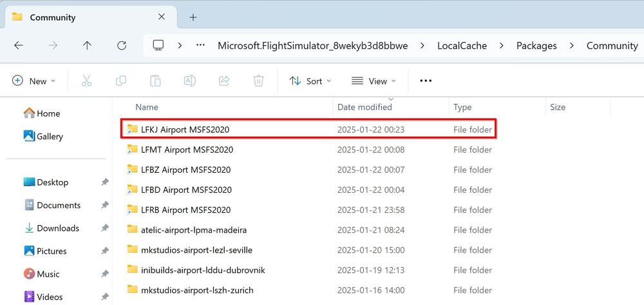Navigate back to previous folder
The width and height of the screenshot is (644, 305).
19,46
